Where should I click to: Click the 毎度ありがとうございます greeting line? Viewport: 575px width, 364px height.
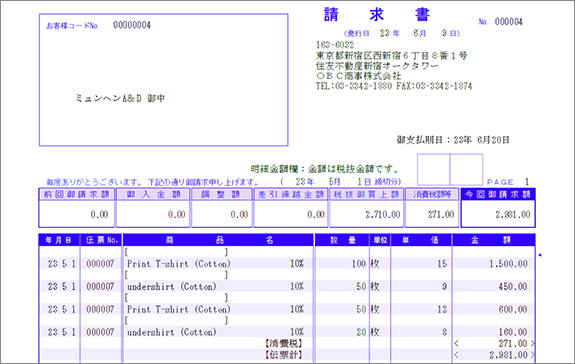click(152, 182)
